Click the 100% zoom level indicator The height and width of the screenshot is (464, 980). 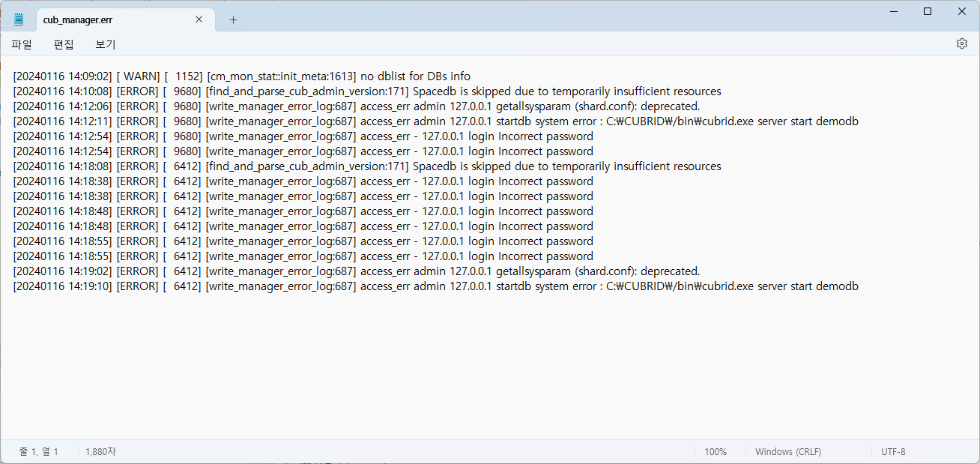pos(716,452)
